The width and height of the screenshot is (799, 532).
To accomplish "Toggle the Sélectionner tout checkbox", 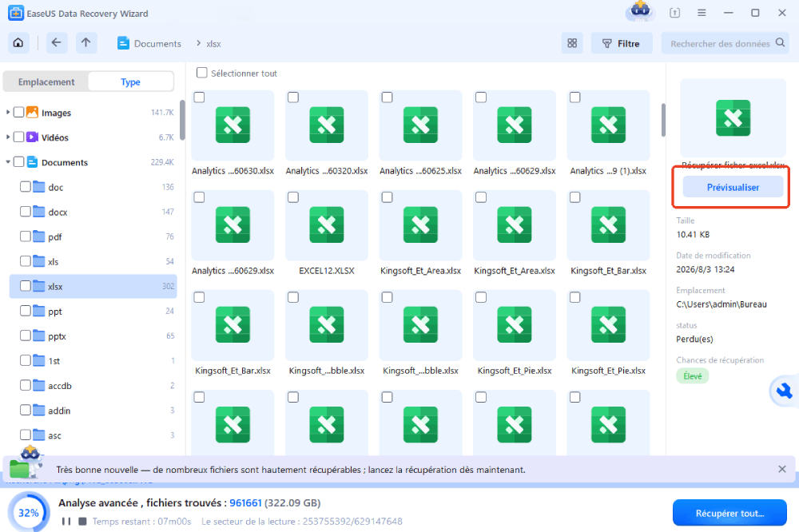I will click(x=202, y=73).
